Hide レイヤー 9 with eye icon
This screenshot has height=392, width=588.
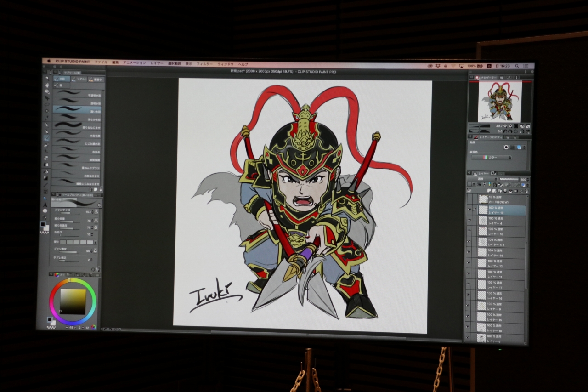[x=469, y=306]
